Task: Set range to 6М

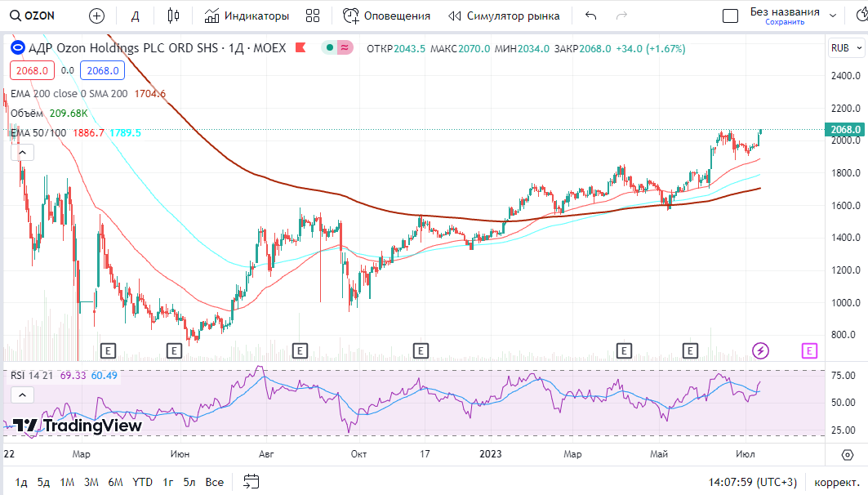Action: [115, 482]
